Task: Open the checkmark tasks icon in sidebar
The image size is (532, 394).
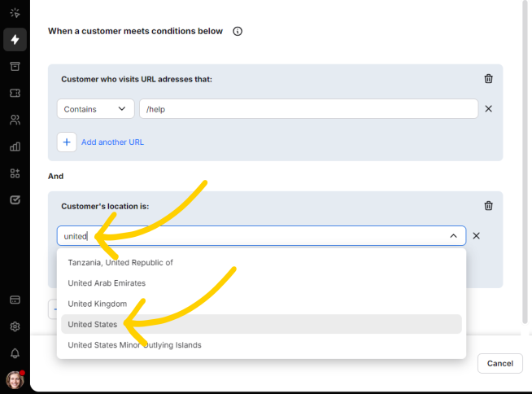Action: 15,199
